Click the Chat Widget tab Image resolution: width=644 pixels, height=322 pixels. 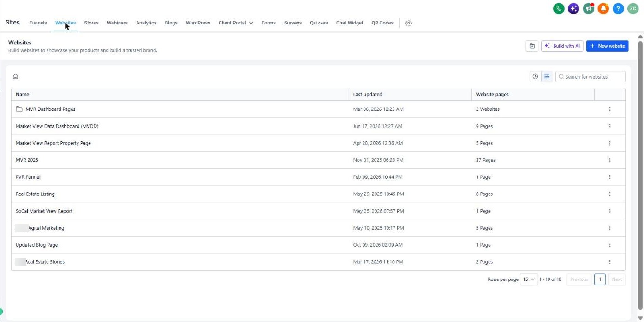click(350, 23)
